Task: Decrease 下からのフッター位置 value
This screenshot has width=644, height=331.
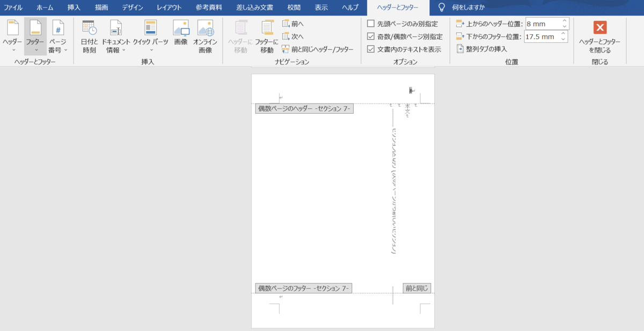Action: point(563,39)
